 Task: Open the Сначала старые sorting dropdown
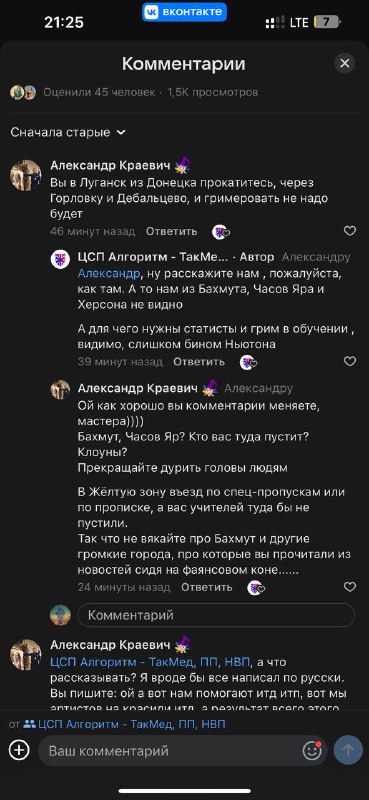tap(68, 133)
